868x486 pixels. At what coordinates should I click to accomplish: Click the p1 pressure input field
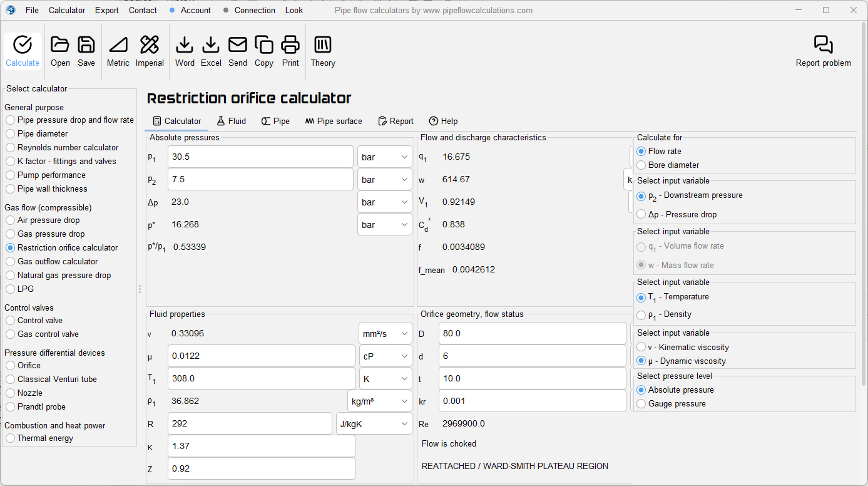pos(261,157)
